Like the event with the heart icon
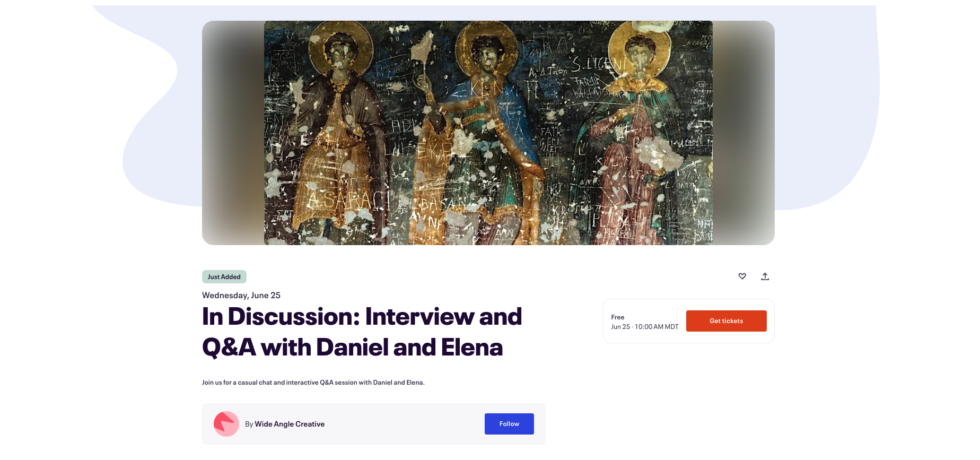This screenshot has width=980, height=460. pyautogui.click(x=742, y=276)
